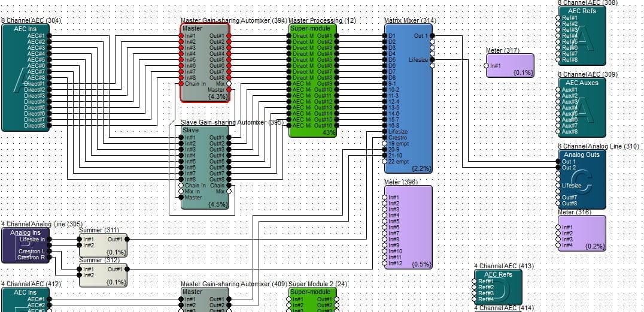The width and height of the screenshot is (644, 312).
Task: Select the AEC Ins block of 8 Channel AEC (304)
Action: pos(26,77)
